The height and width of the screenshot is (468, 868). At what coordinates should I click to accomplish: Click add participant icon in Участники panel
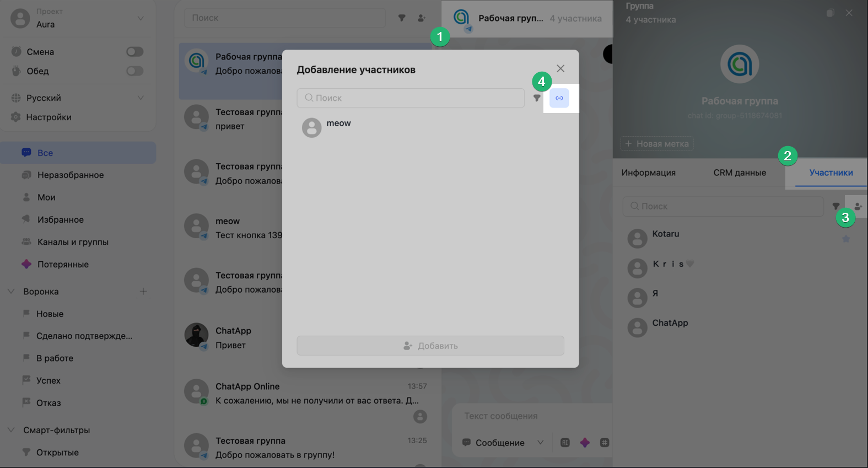(858, 206)
